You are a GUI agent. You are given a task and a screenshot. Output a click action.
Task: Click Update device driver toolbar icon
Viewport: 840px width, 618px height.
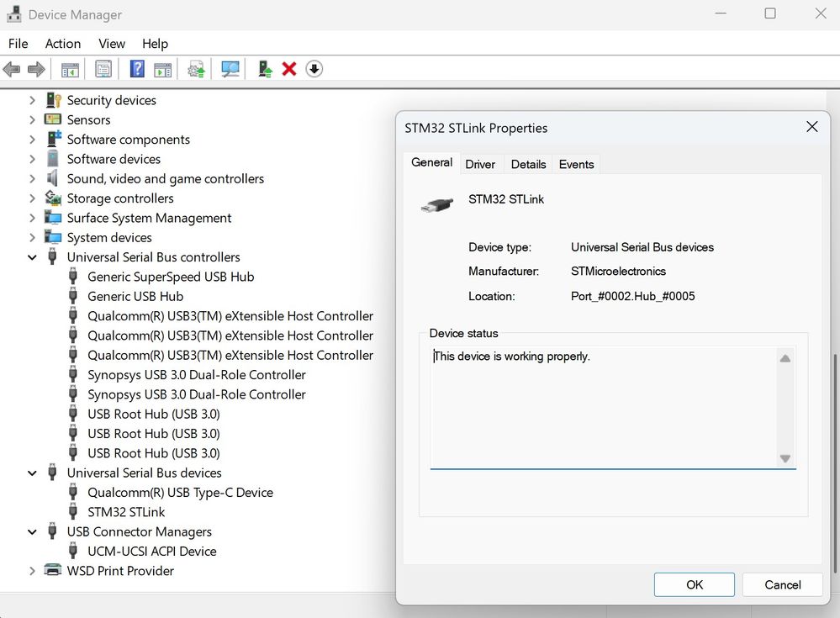tap(196, 69)
